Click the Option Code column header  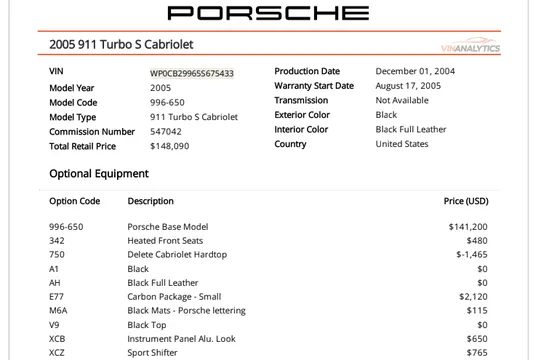(x=75, y=201)
